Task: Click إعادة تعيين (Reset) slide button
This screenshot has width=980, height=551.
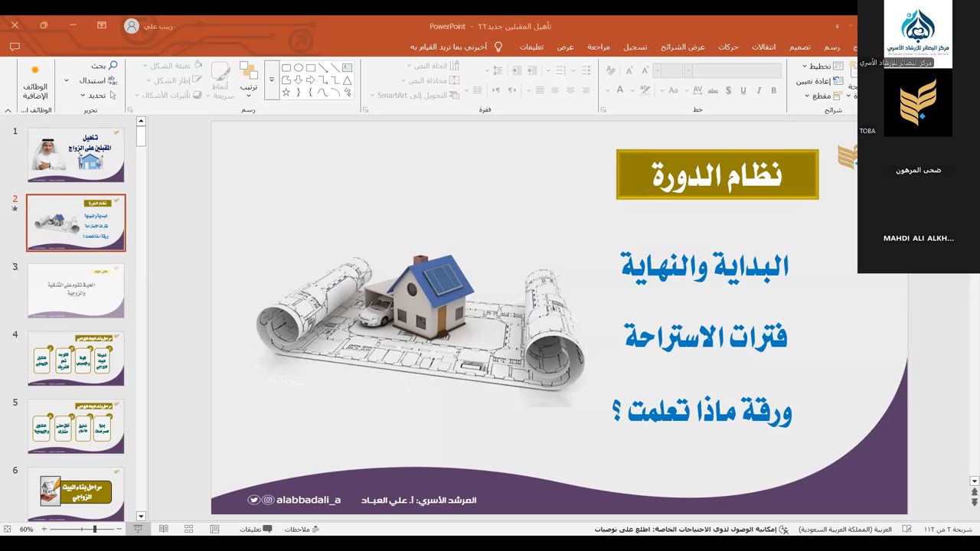Action: 820,80
